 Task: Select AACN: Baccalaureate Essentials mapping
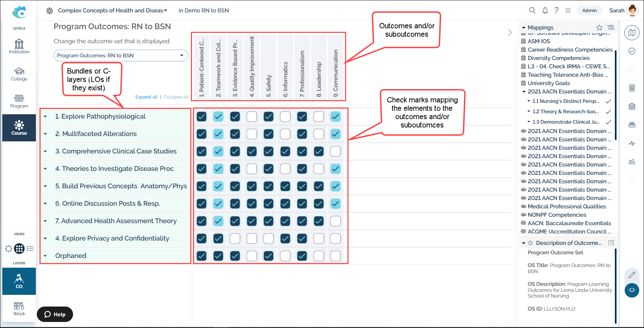[569, 223]
